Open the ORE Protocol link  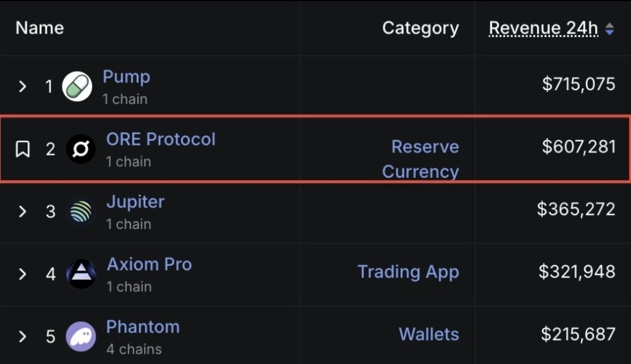pyautogui.click(x=161, y=139)
